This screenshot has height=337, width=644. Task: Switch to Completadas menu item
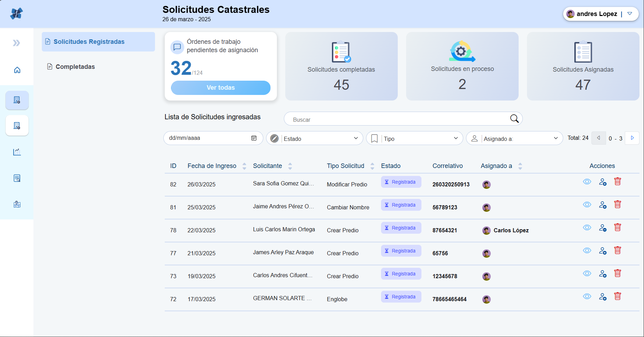[x=75, y=67]
